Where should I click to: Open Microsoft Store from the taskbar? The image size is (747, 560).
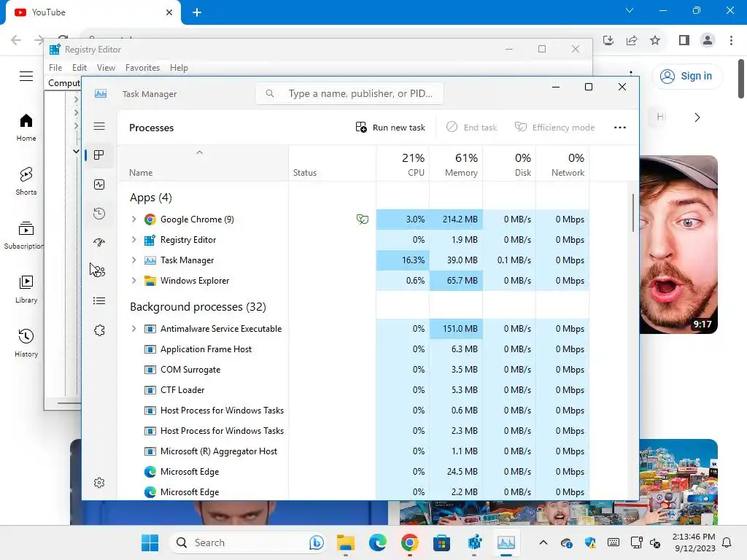441,542
